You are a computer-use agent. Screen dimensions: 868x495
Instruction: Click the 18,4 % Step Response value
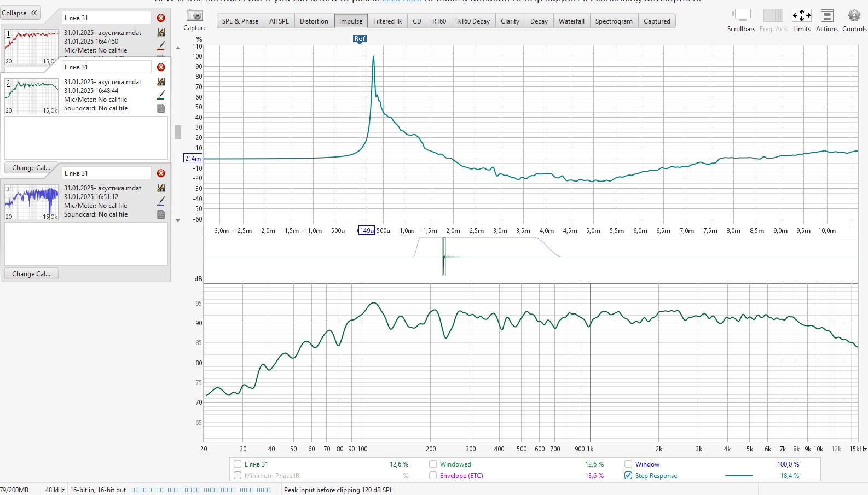click(790, 476)
